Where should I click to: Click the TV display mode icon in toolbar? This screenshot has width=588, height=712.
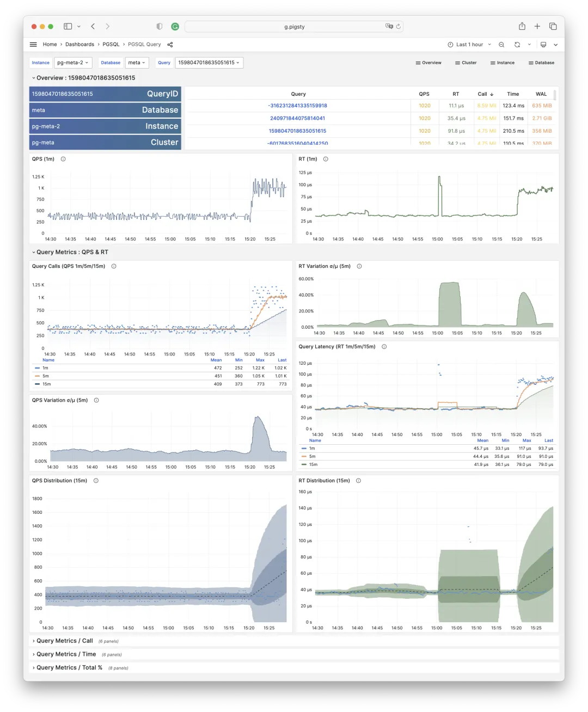tap(543, 44)
